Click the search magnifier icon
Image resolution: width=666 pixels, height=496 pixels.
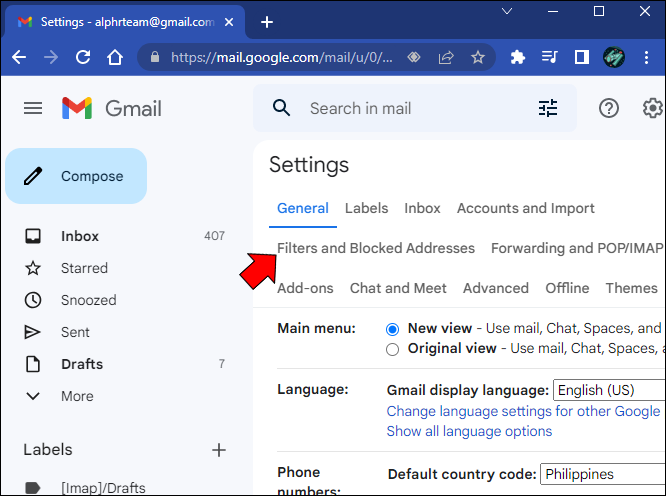(281, 108)
